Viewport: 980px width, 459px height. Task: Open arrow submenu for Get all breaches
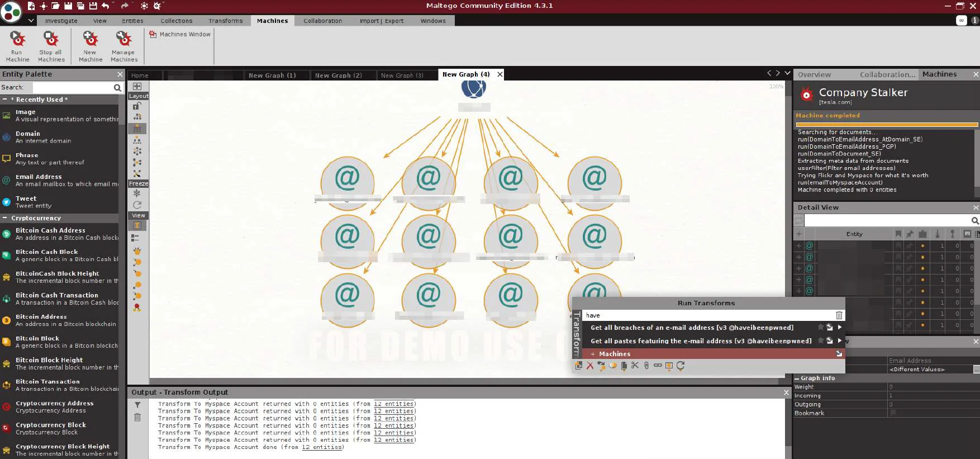(839, 327)
